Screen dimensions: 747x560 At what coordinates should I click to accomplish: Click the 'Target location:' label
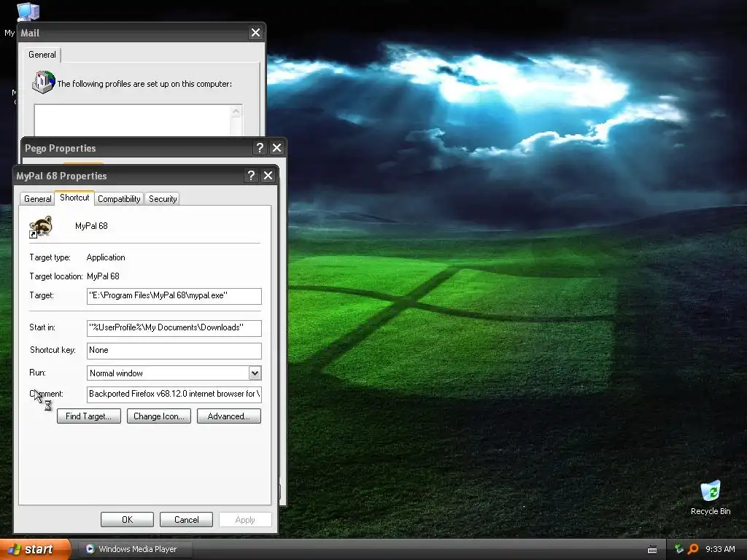click(55, 276)
